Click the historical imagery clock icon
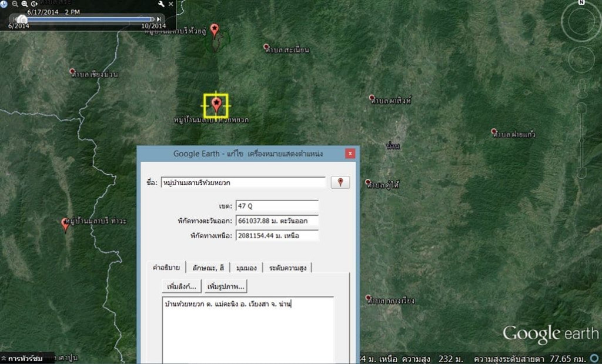 pos(4,4)
